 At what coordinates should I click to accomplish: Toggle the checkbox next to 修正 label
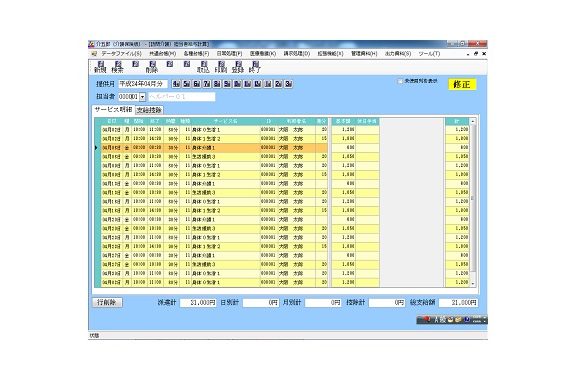click(x=400, y=81)
